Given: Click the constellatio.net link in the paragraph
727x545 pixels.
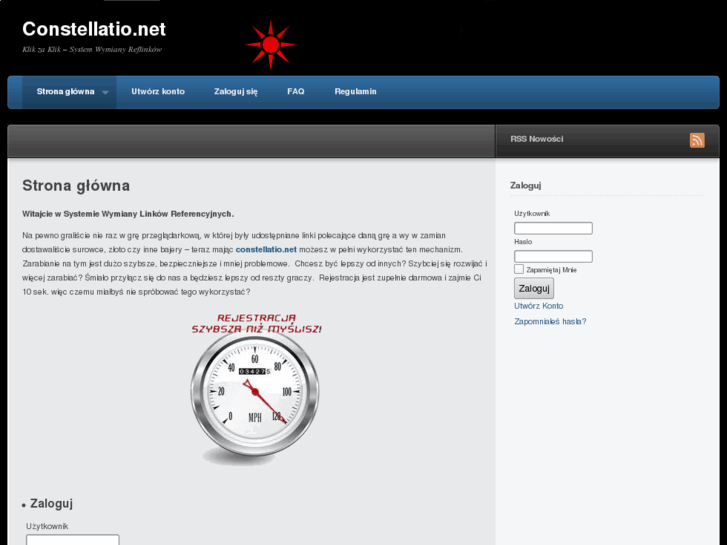Looking at the screenshot, I should pyautogui.click(x=266, y=250).
